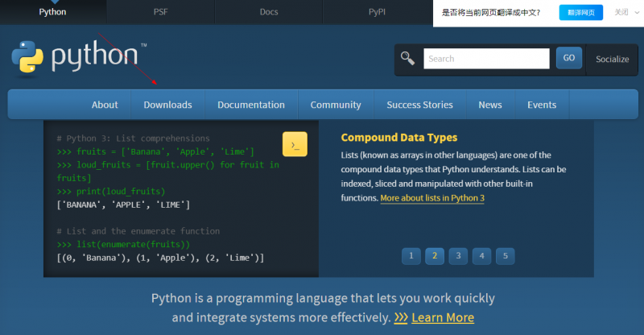
Task: Focus the Search input field
Action: 486,59
